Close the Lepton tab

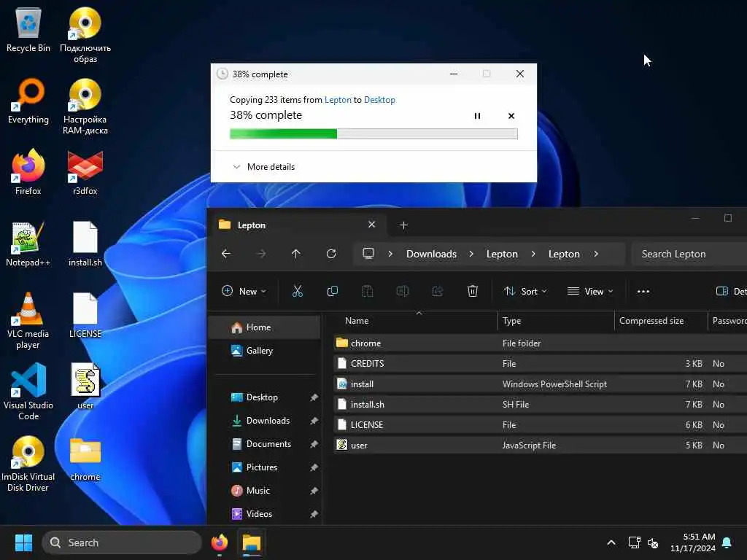(371, 225)
